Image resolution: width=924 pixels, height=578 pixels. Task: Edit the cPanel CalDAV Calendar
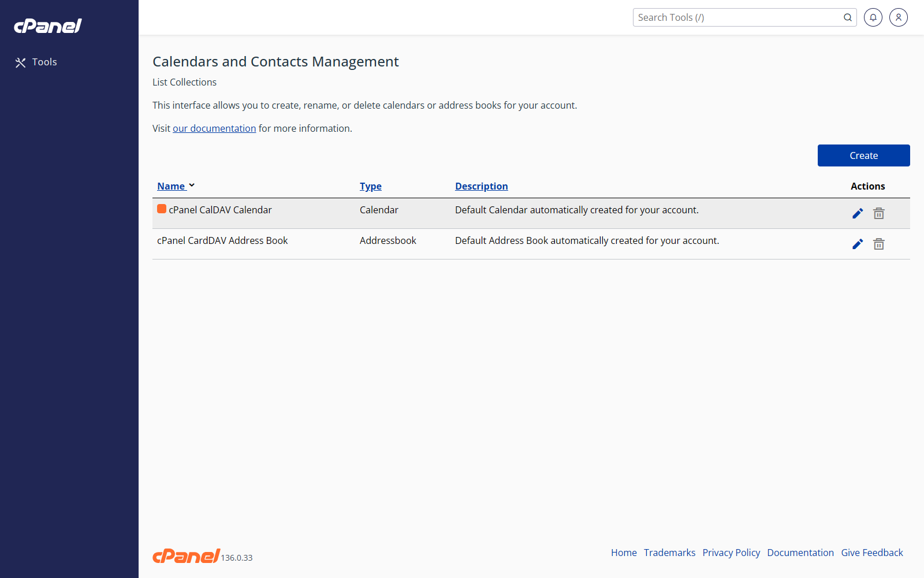point(858,213)
